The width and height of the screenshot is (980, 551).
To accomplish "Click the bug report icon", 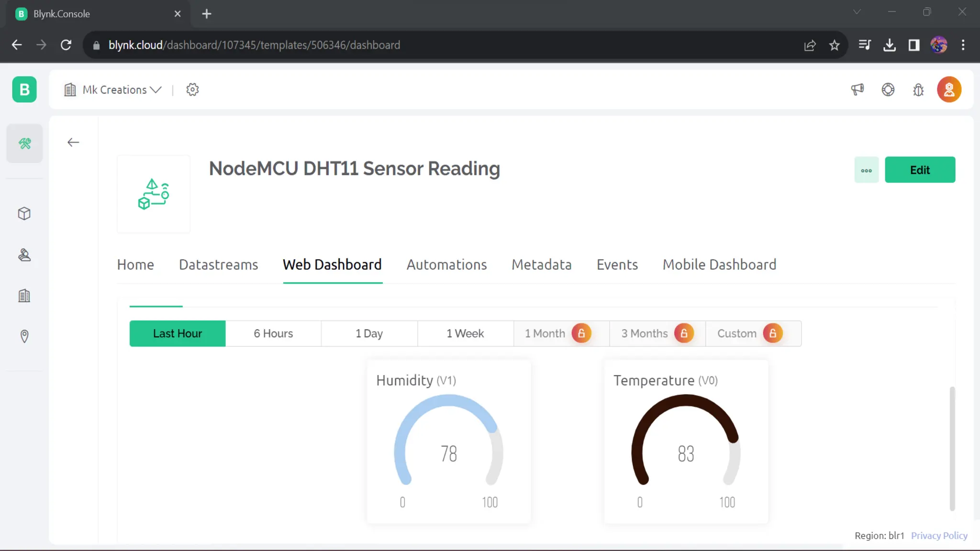I will (x=918, y=89).
